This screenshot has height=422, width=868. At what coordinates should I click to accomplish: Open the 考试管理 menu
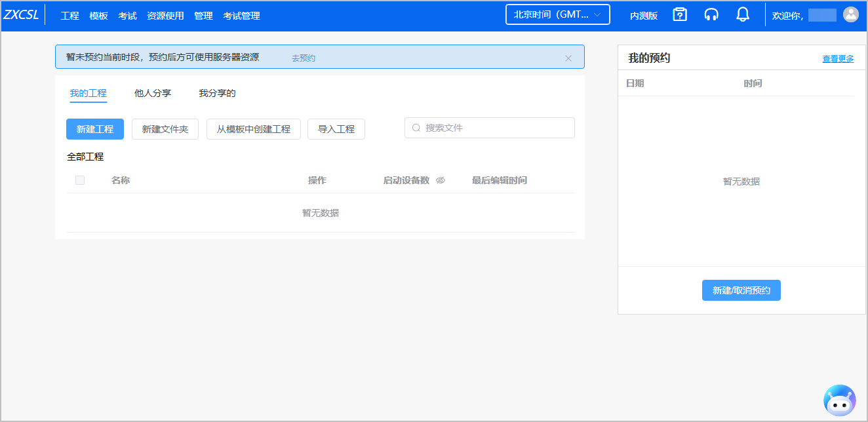point(241,16)
